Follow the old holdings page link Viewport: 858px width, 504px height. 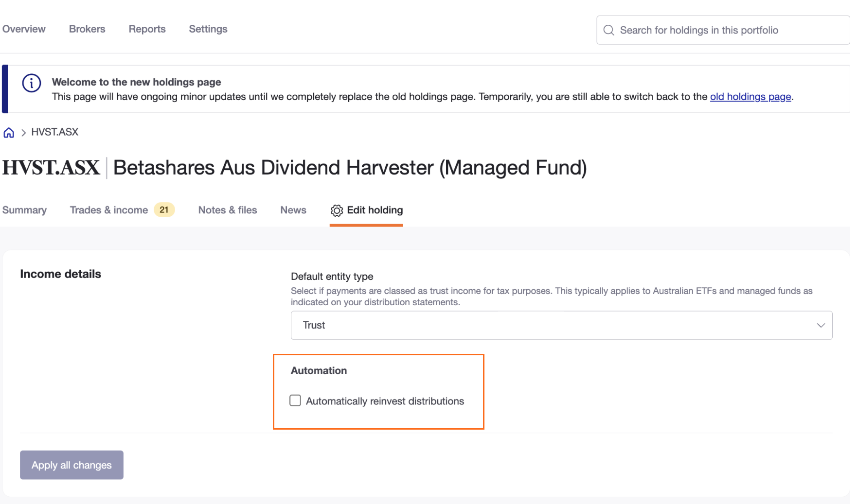tap(751, 97)
